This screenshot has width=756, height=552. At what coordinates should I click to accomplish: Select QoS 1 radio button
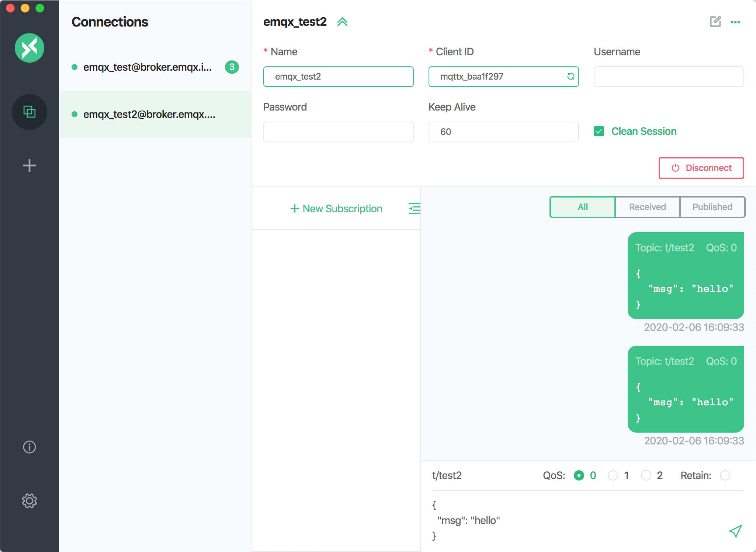point(613,475)
